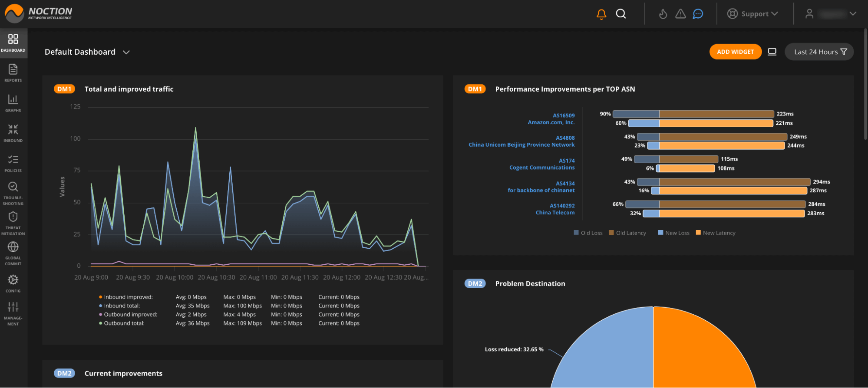Toggle the Outbound total series legend
This screenshot has width=868, height=388.
click(x=122, y=323)
